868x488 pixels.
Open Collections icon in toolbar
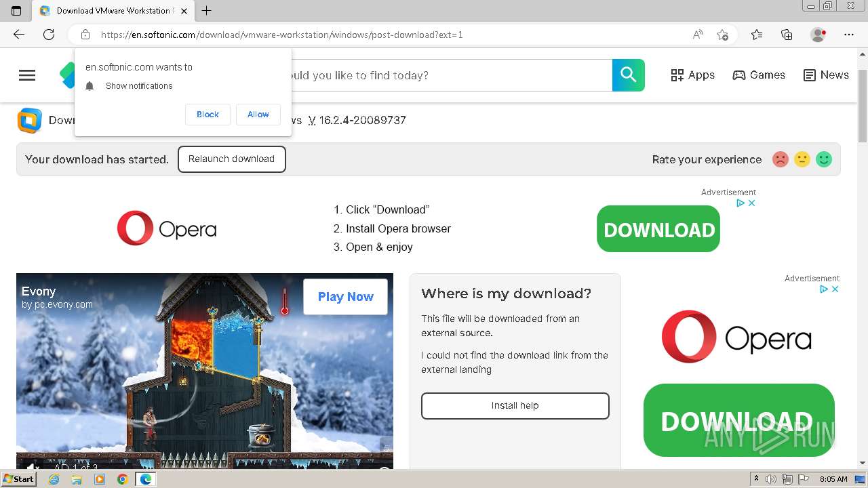[x=787, y=35]
